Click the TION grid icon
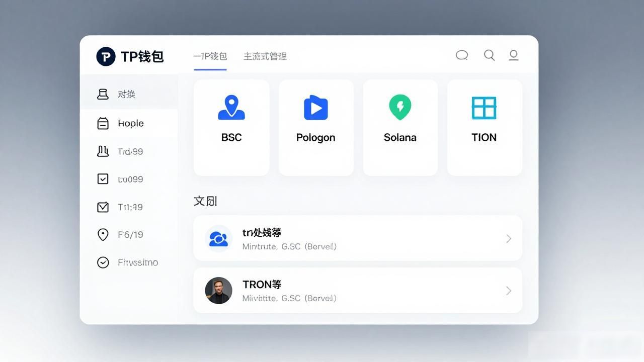Screen dimensions: 644x362 tap(484, 108)
